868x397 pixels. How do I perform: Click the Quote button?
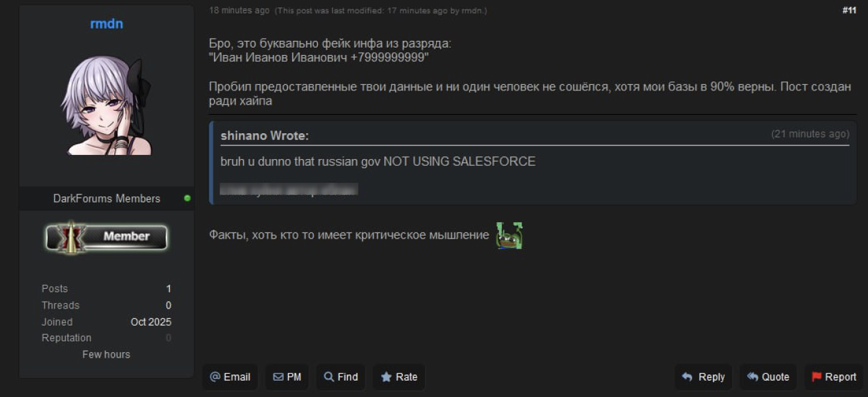(x=768, y=377)
